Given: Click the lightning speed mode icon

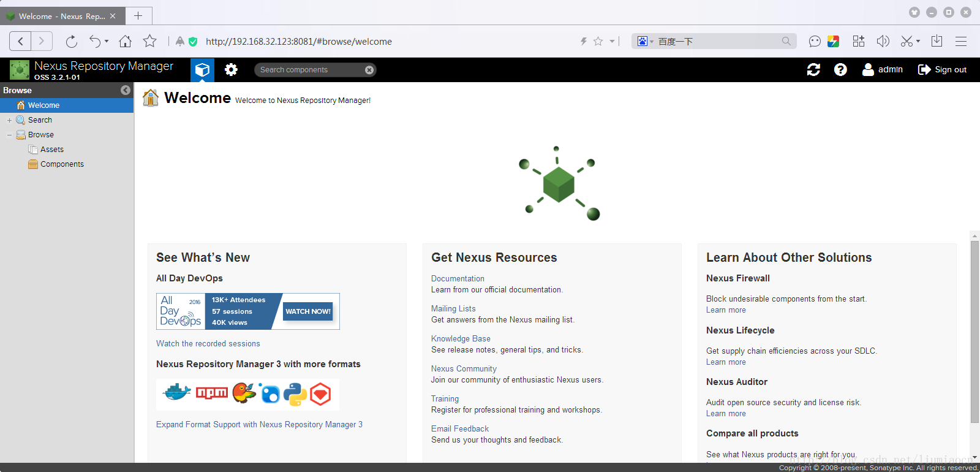Looking at the screenshot, I should coord(584,41).
